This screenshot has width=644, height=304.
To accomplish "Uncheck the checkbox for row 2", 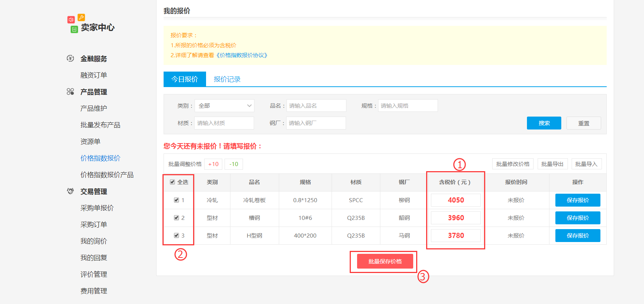I will click(x=177, y=218).
